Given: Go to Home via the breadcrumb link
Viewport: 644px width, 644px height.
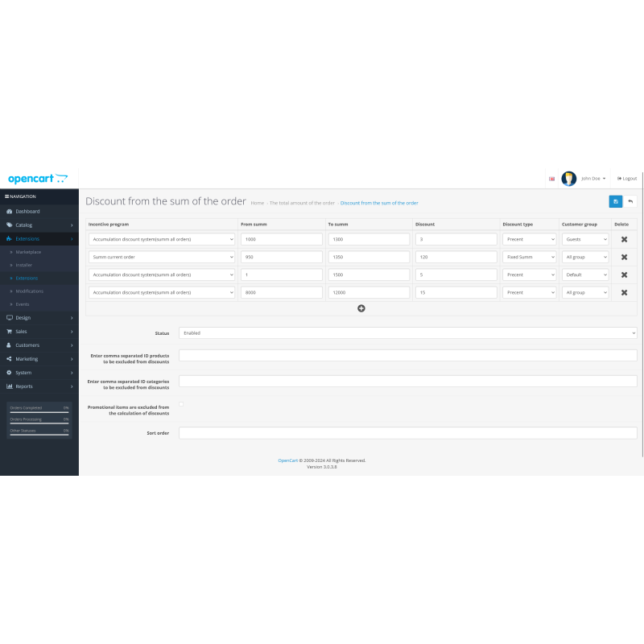Looking at the screenshot, I should pos(257,203).
